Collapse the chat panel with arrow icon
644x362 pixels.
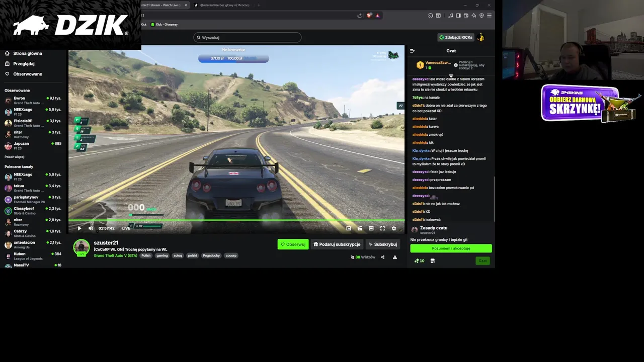pos(412,51)
